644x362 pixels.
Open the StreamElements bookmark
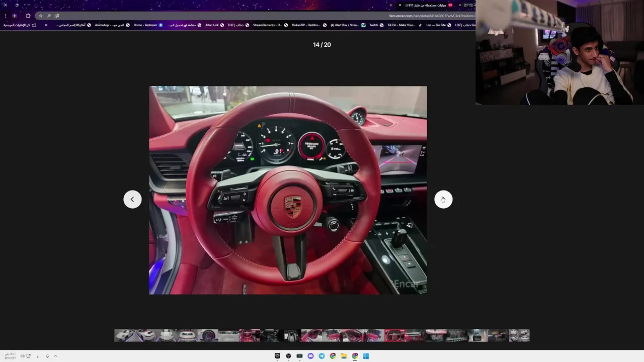[x=270, y=25]
